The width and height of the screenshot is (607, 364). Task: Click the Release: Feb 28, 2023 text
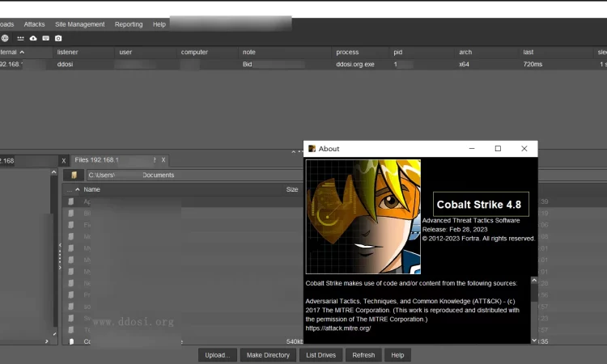pos(455,230)
